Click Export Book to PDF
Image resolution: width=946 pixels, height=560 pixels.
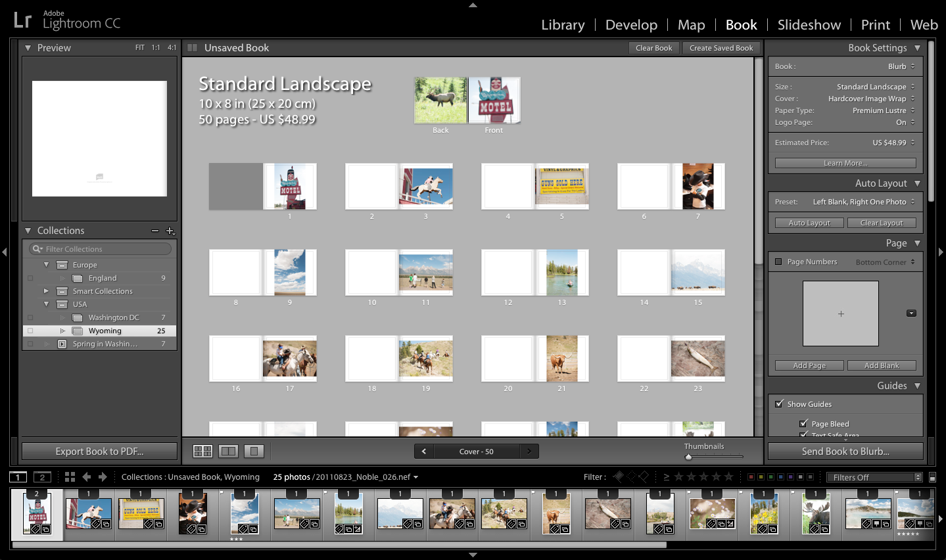(99, 451)
